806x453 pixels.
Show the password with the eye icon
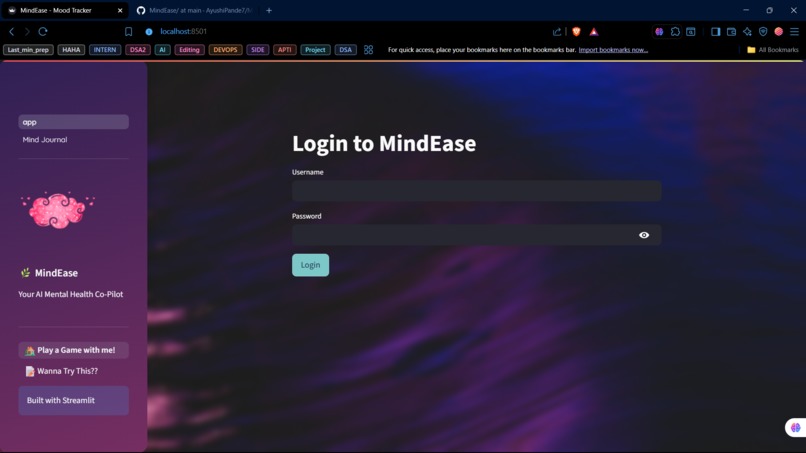click(x=644, y=235)
